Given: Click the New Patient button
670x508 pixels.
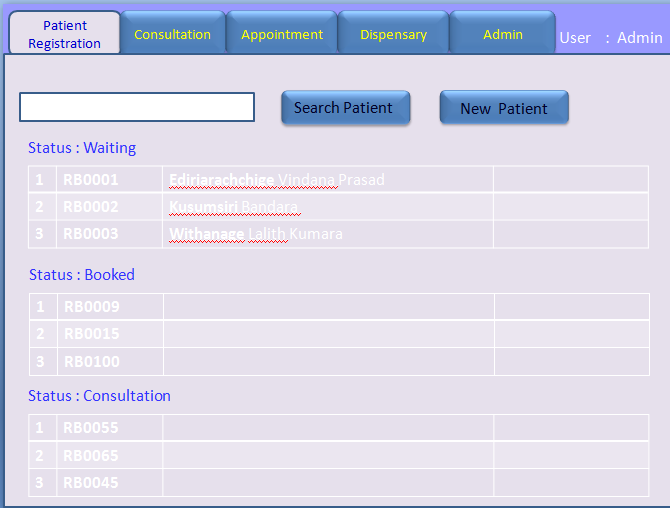Looking at the screenshot, I should (x=504, y=108).
